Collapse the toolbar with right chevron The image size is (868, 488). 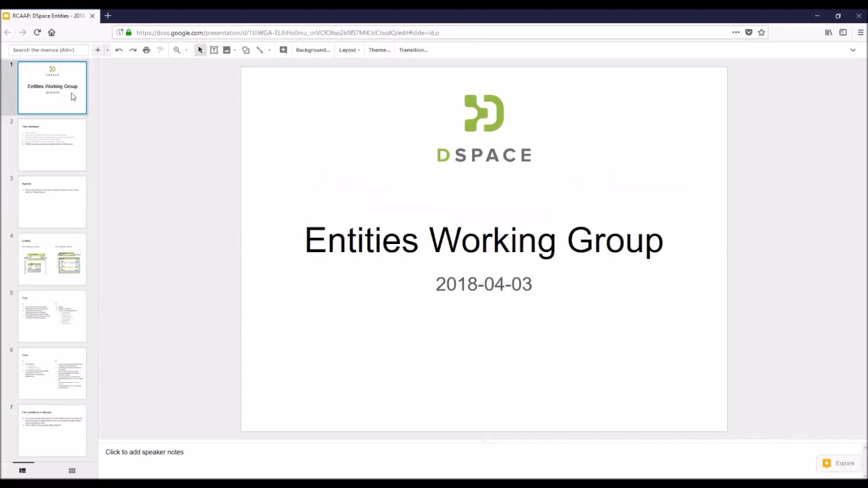(853, 50)
